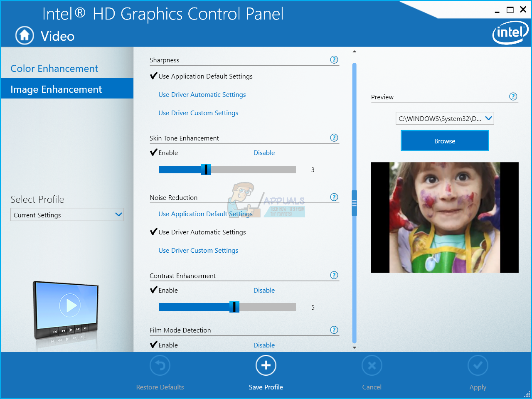Screen dimensions: 532x399
Task: Click the Apply label
Action: click(x=478, y=387)
